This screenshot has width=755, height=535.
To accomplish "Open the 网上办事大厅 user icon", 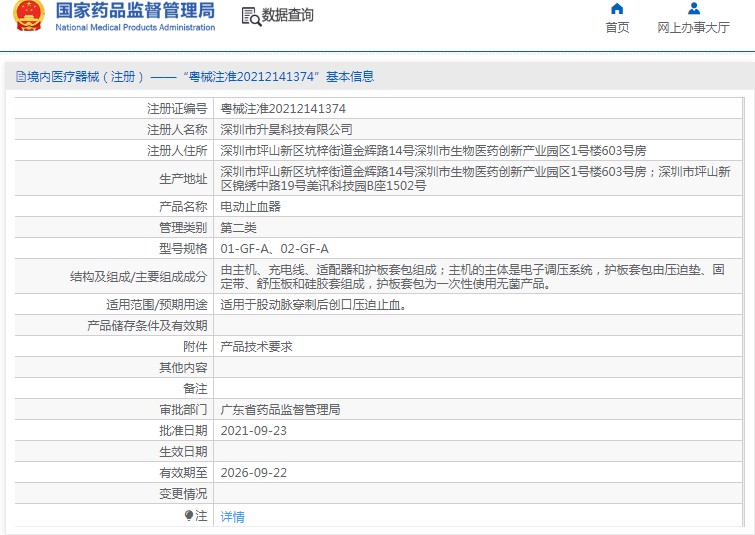I will 693,9.
